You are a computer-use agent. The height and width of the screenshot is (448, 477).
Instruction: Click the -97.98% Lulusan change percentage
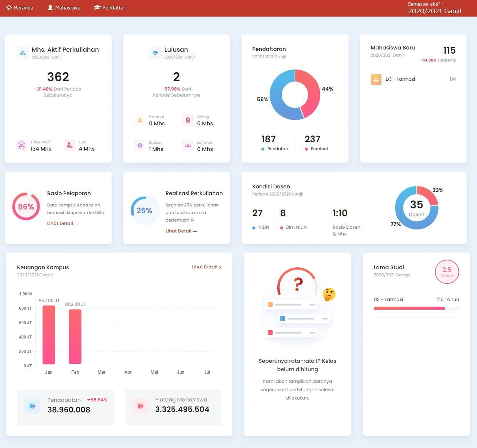click(x=171, y=89)
